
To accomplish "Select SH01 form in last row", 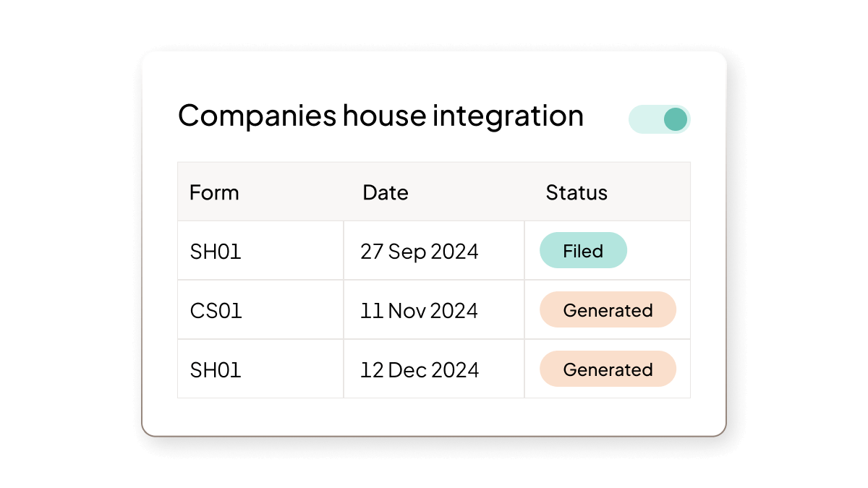I will point(216,370).
